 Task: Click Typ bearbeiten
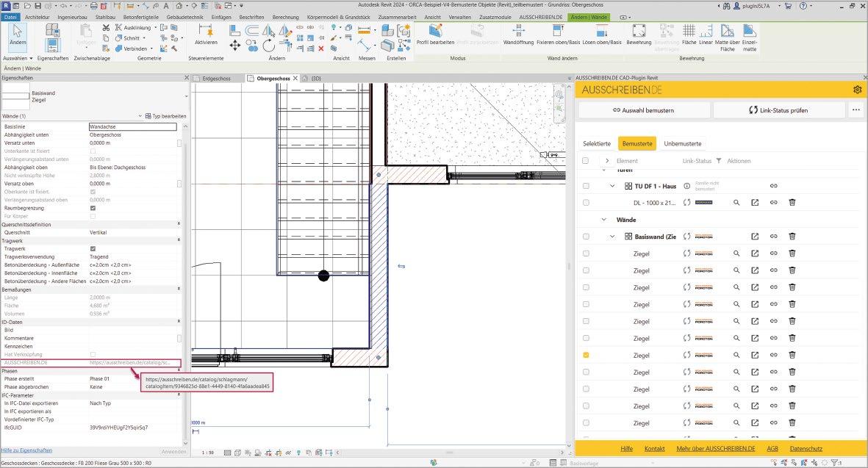pos(166,116)
